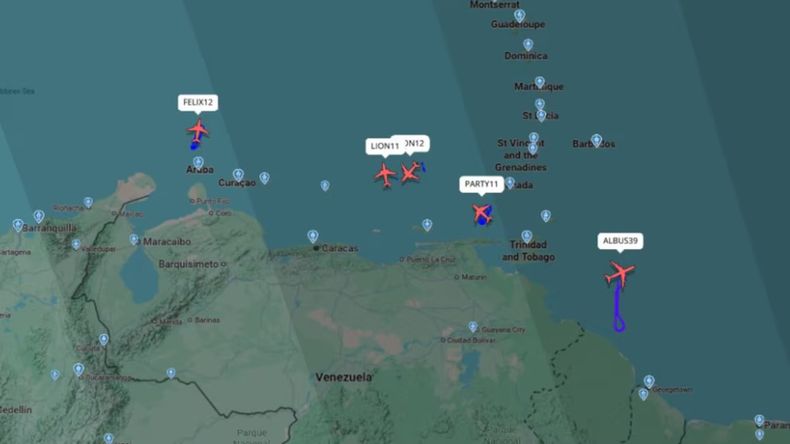
Task: Click the Curaçao label
Action: pyautogui.click(x=237, y=183)
